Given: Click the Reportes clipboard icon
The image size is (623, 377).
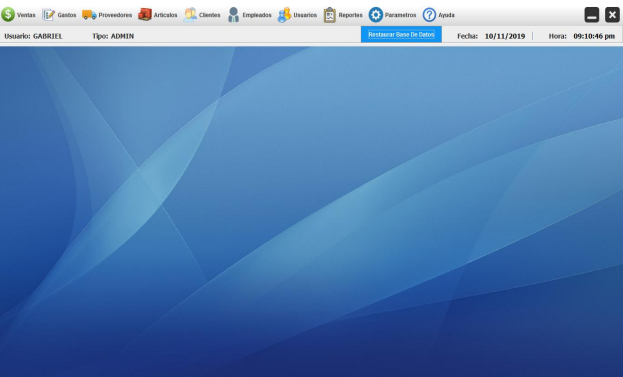Looking at the screenshot, I should (329, 15).
